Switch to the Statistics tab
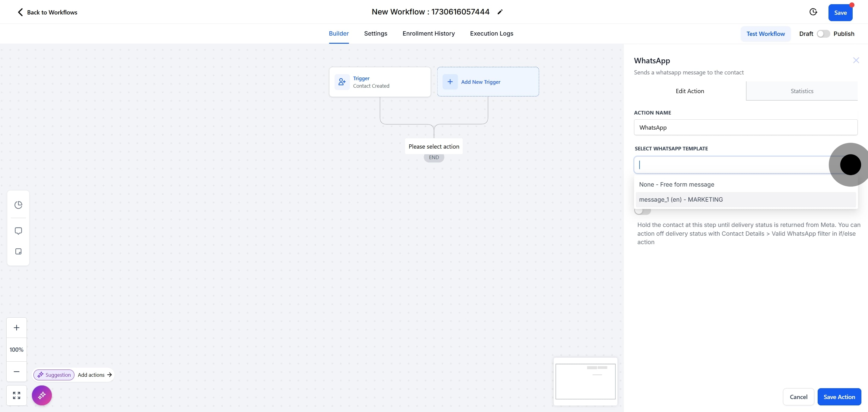Viewport: 868px width, 412px height. click(x=802, y=91)
